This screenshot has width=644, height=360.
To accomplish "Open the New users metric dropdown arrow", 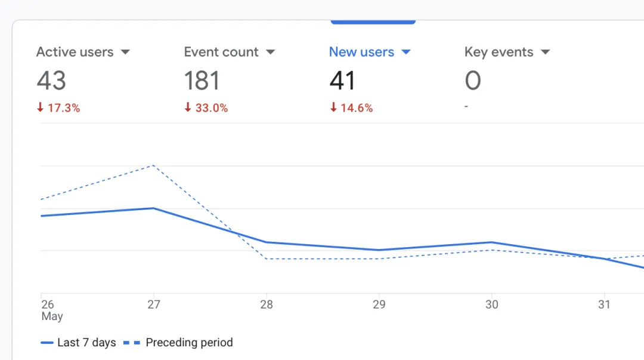I will pyautogui.click(x=406, y=53).
